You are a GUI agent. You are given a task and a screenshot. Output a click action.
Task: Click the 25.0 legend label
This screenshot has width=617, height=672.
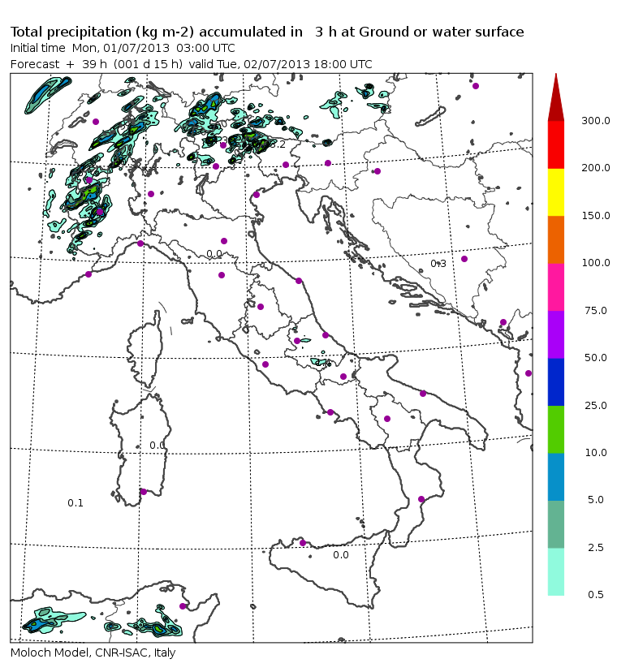[x=596, y=406]
